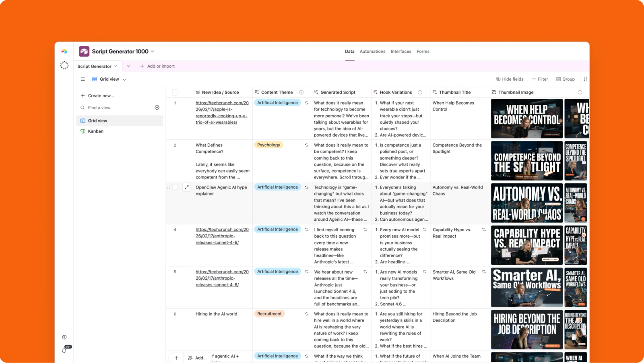This screenshot has height=363, width=644.
Task: Switch to the Interfaces tab
Action: pyautogui.click(x=401, y=52)
